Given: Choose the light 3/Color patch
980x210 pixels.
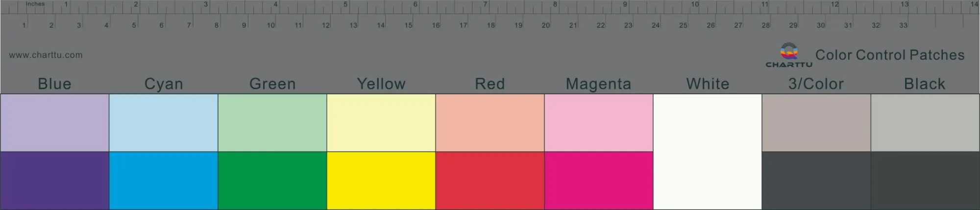Looking at the screenshot, I should click(x=816, y=123).
